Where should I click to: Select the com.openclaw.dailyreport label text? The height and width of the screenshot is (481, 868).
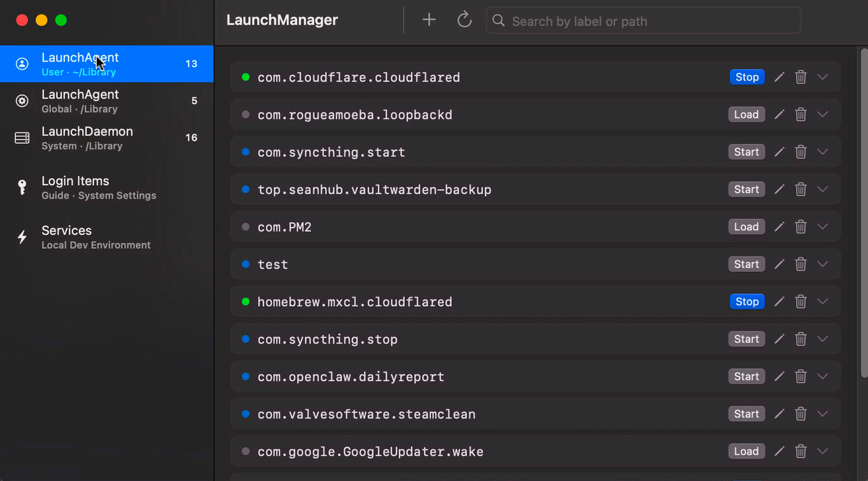coord(351,377)
